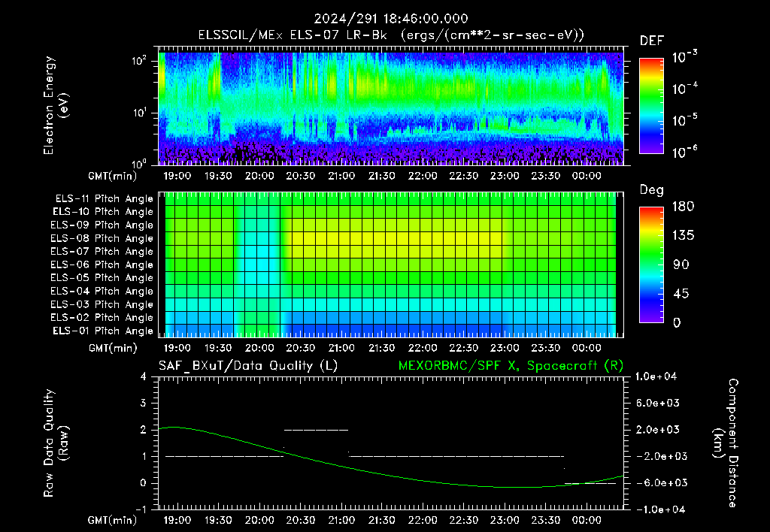The width and height of the screenshot is (770, 532).
Task: Click the 180 degree colorbar value
Action: [x=683, y=207]
